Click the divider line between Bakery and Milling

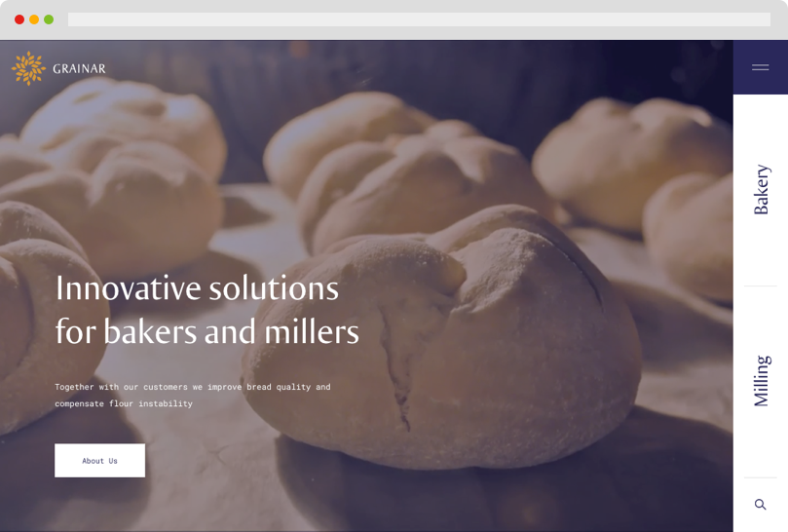[761, 285]
